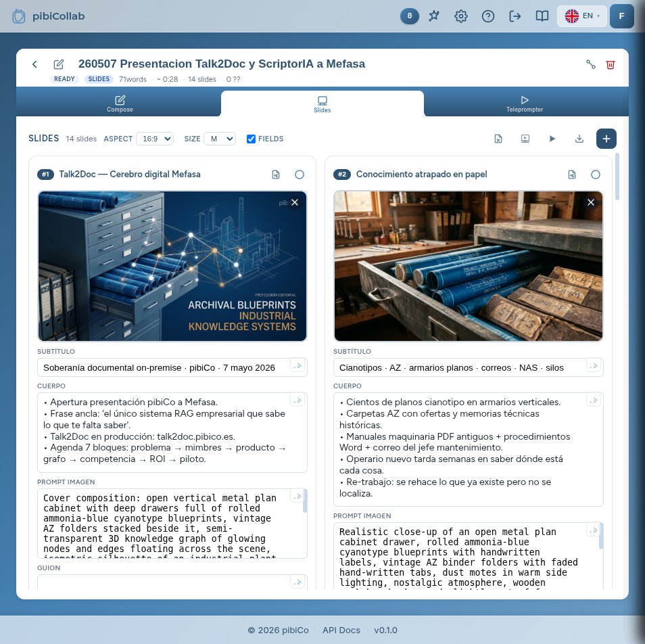Click the slide #2 blueprint drawer image
645x644 pixels.
point(469,267)
